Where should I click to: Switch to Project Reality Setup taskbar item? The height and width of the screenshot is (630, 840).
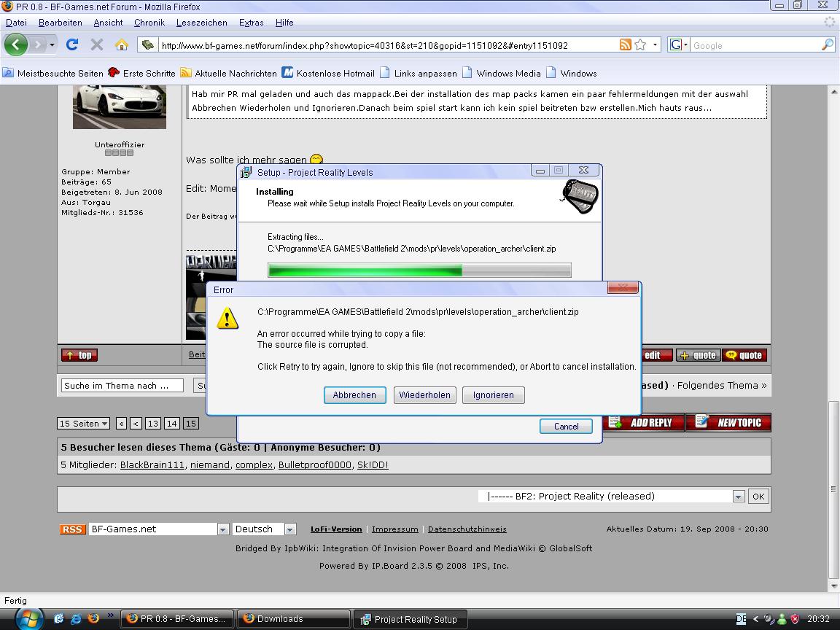point(410,619)
